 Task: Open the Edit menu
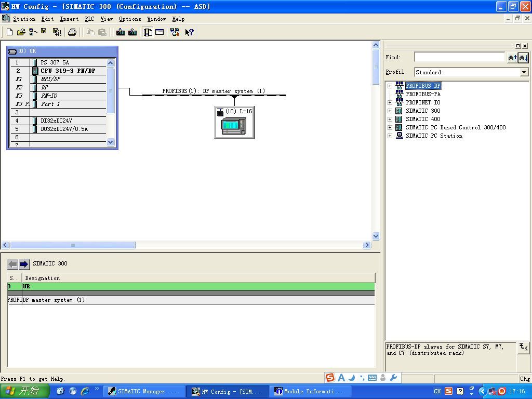click(47, 19)
